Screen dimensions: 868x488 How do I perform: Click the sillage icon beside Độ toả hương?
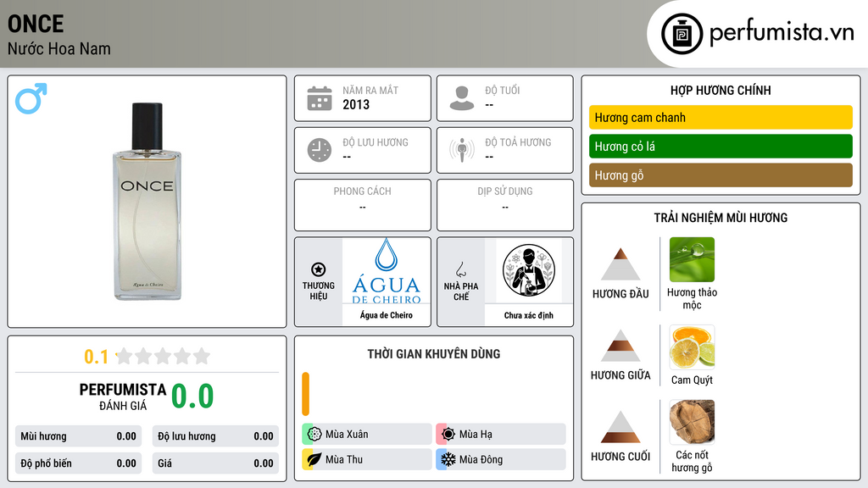pos(462,150)
